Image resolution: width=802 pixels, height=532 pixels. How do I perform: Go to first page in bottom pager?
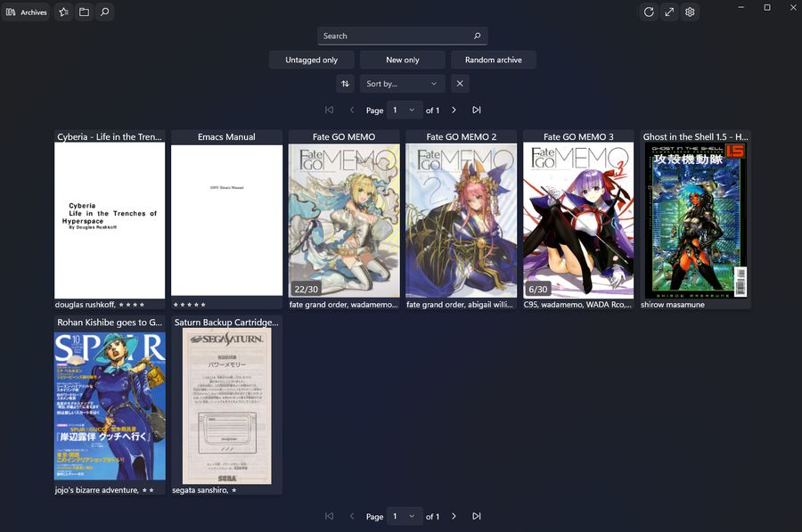click(330, 516)
